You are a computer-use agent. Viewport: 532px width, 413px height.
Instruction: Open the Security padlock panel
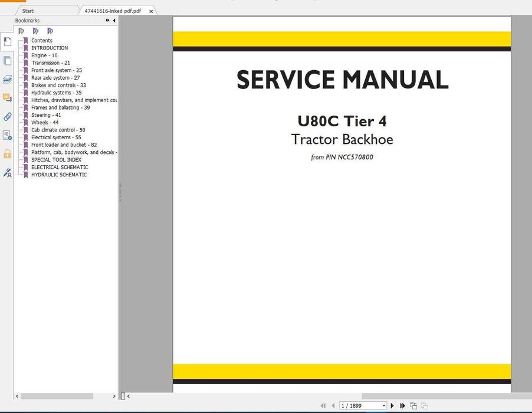coord(7,154)
